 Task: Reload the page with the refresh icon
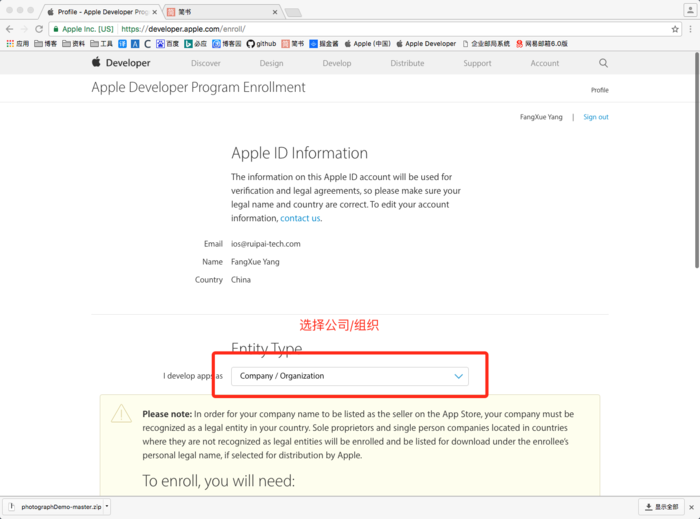point(39,29)
